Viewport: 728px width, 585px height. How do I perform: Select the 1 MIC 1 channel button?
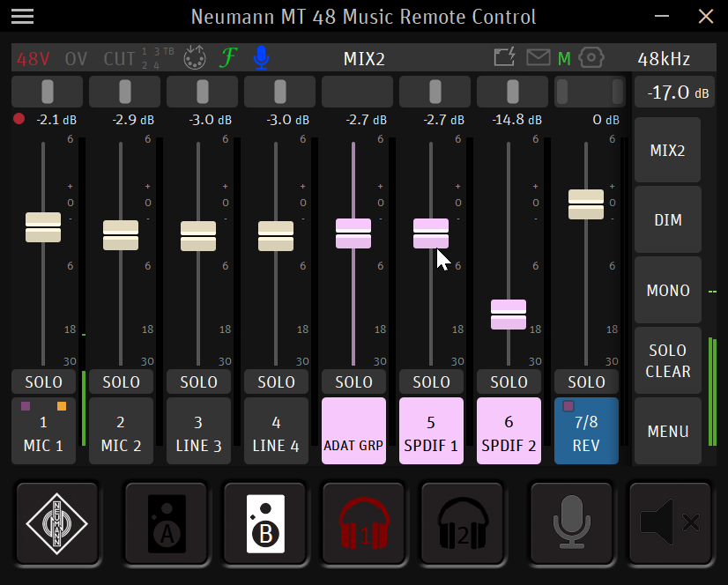click(44, 431)
